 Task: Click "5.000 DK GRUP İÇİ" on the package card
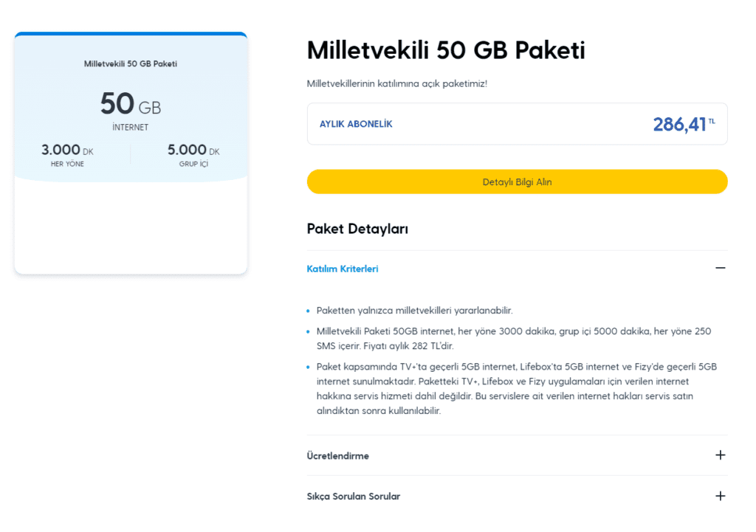(195, 154)
